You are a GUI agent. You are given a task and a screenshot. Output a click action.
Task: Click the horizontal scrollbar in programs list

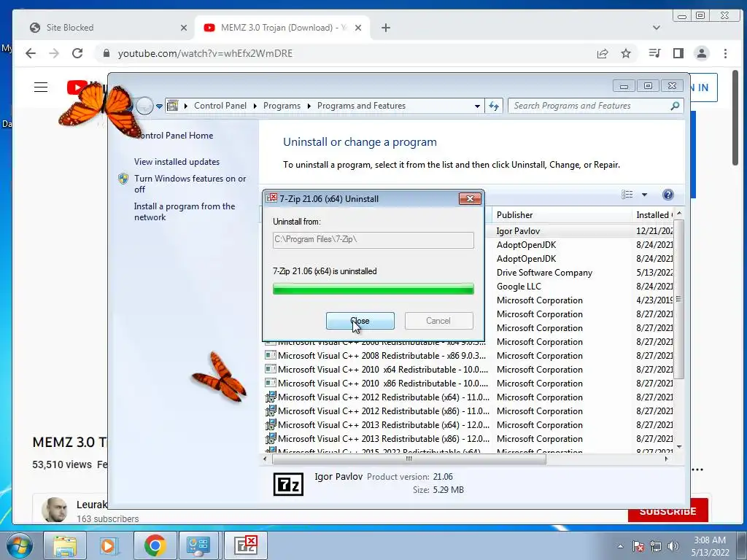(x=409, y=459)
